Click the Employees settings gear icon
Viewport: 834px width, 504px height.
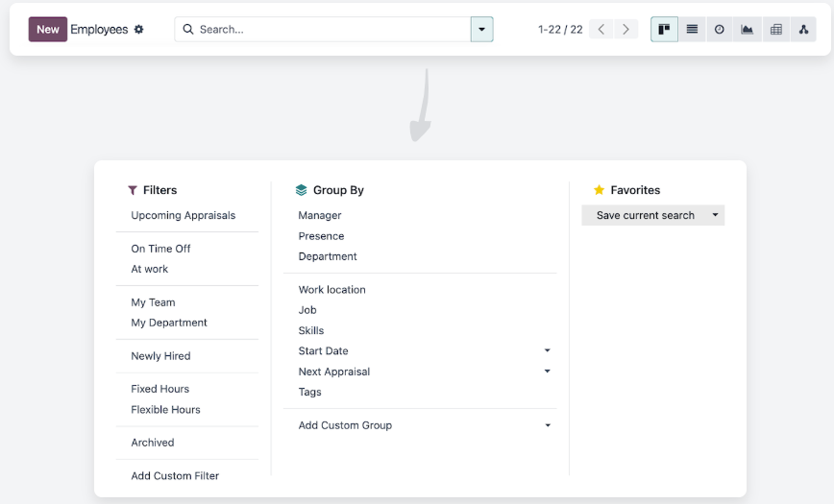pyautogui.click(x=138, y=30)
